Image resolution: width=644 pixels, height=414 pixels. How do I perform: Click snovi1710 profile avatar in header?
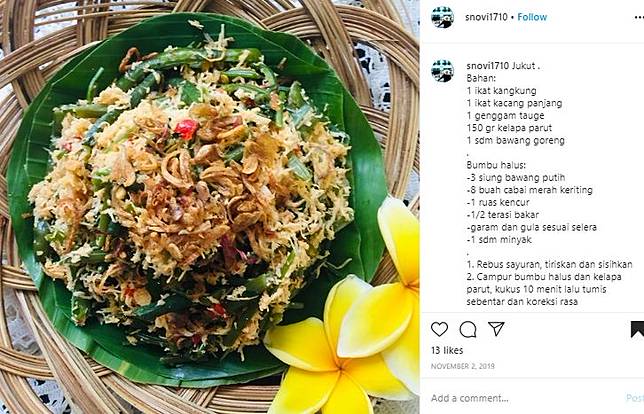click(x=442, y=17)
